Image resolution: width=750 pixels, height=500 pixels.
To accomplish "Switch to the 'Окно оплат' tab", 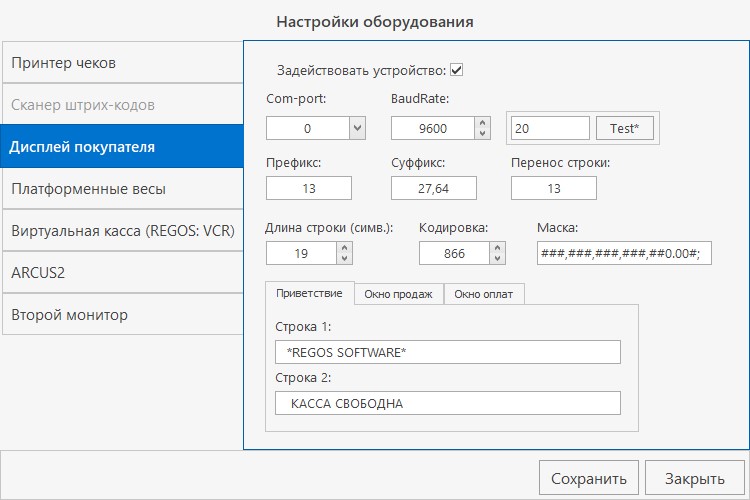I will click(x=484, y=293).
